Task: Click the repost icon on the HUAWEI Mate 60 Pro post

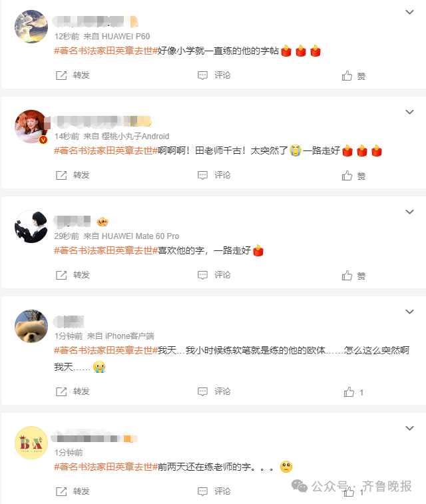Action: 61,276
